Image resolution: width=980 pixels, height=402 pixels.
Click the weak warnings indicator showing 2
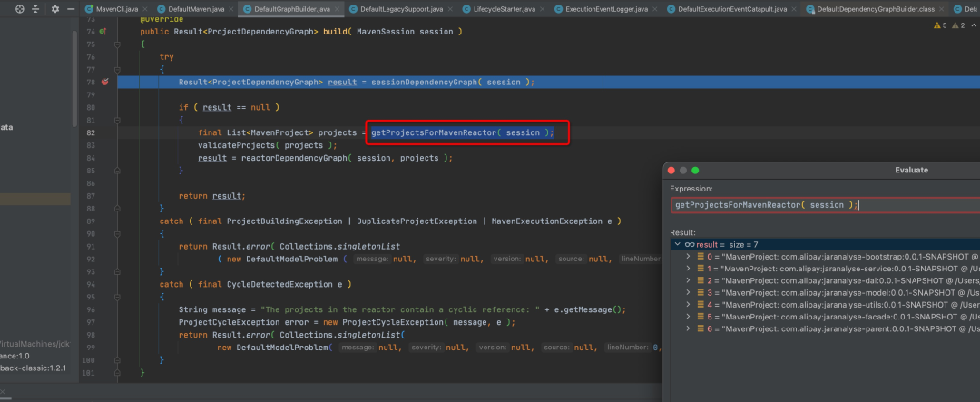[957, 25]
